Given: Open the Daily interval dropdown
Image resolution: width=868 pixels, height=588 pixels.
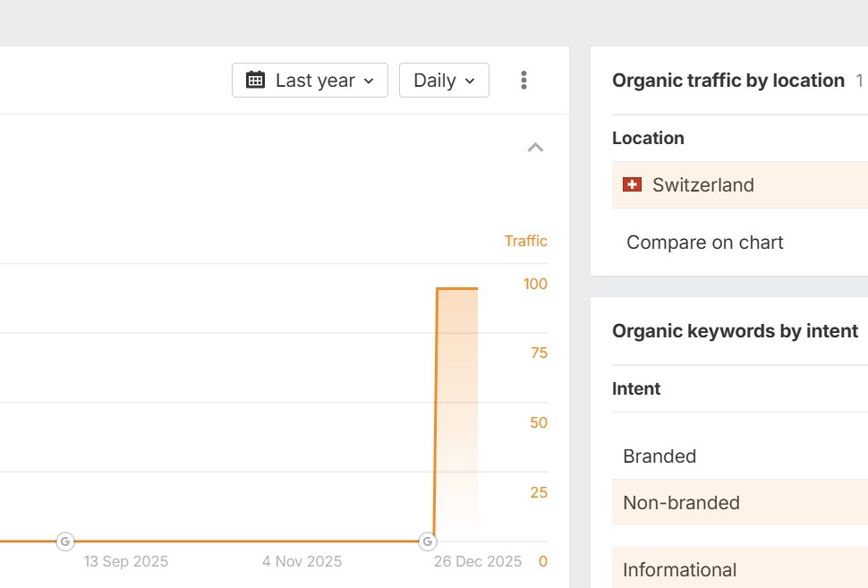Looking at the screenshot, I should [x=444, y=81].
